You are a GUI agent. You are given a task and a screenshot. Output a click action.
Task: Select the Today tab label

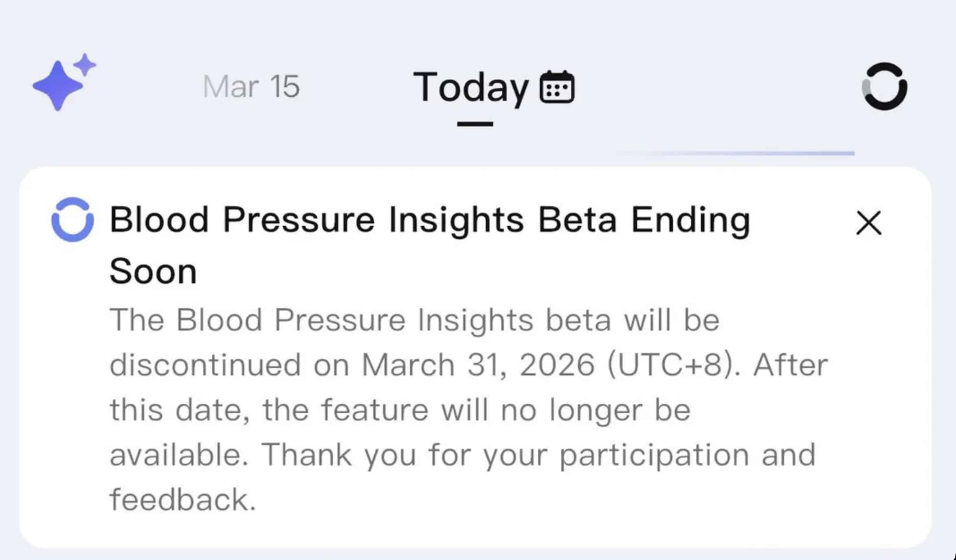tap(470, 87)
